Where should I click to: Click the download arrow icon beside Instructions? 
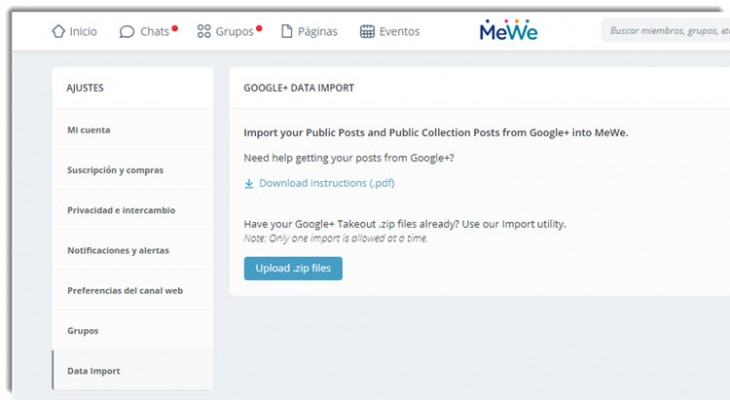[249, 183]
